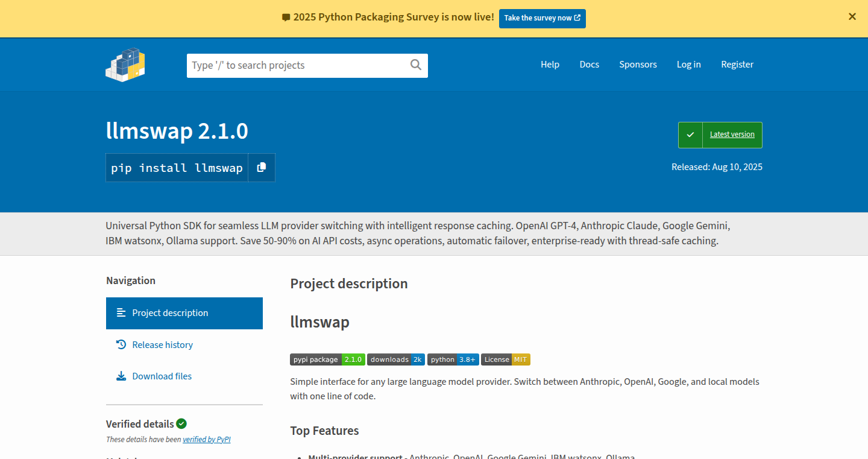Click the Verified details heading

point(140,424)
